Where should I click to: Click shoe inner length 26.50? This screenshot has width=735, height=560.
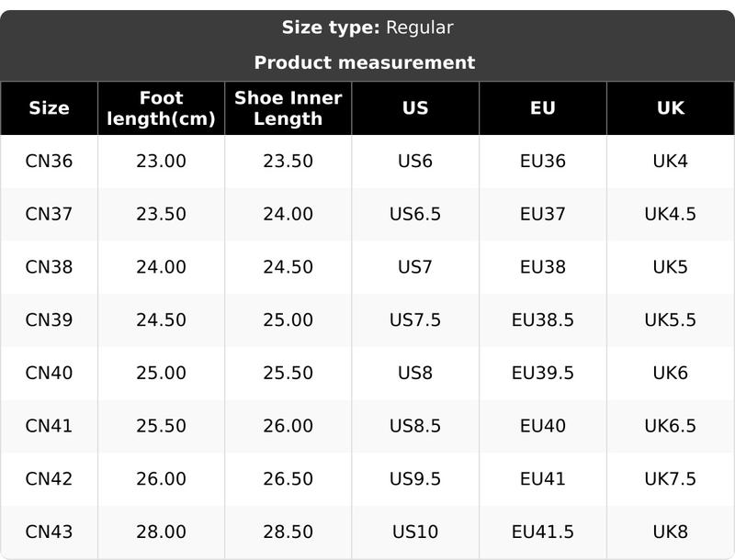[x=288, y=479]
